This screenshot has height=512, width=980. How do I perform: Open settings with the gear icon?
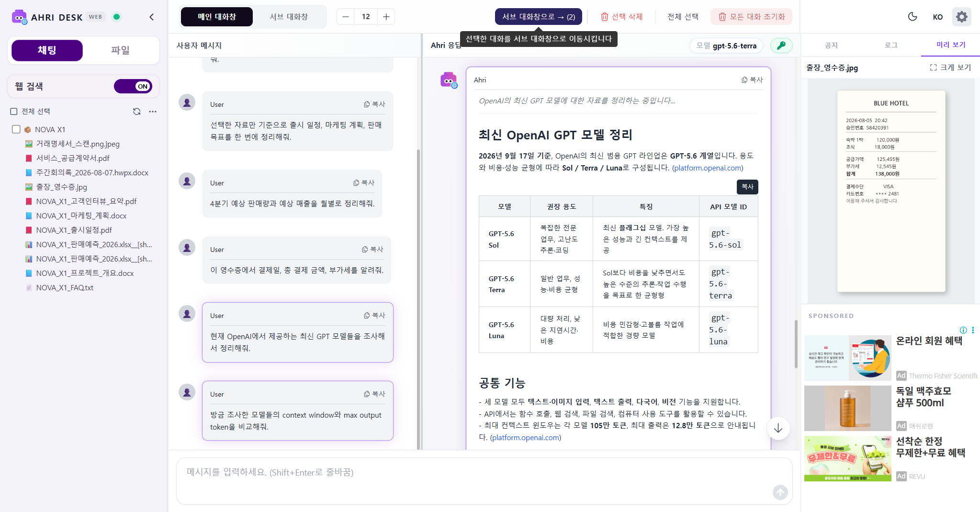(961, 17)
